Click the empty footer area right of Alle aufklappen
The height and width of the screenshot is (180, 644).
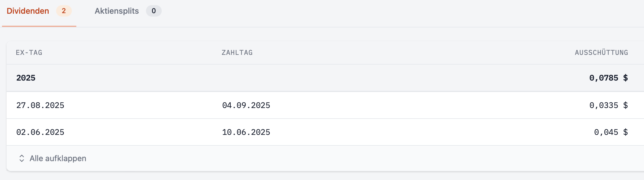pos(343,158)
